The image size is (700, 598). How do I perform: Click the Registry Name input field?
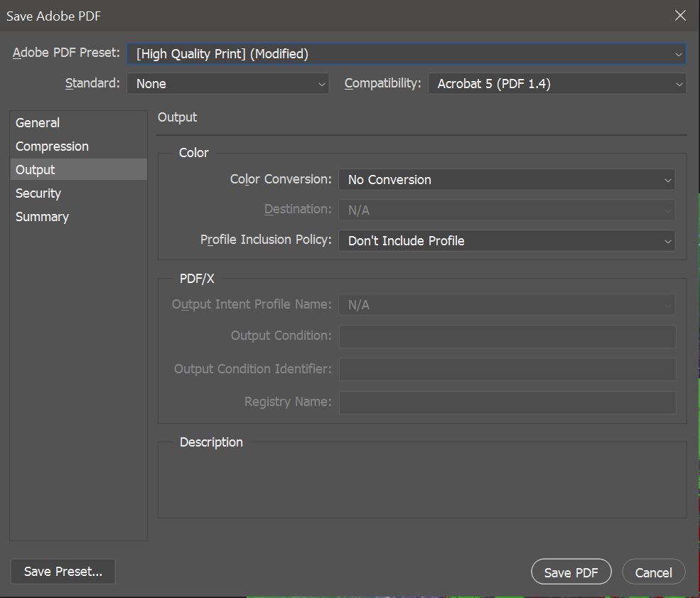tap(507, 402)
